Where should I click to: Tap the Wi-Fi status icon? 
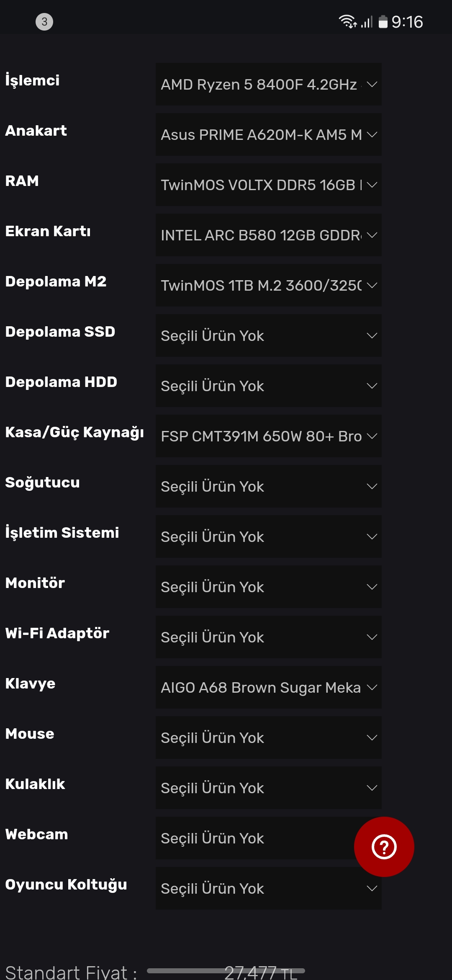(x=347, y=21)
